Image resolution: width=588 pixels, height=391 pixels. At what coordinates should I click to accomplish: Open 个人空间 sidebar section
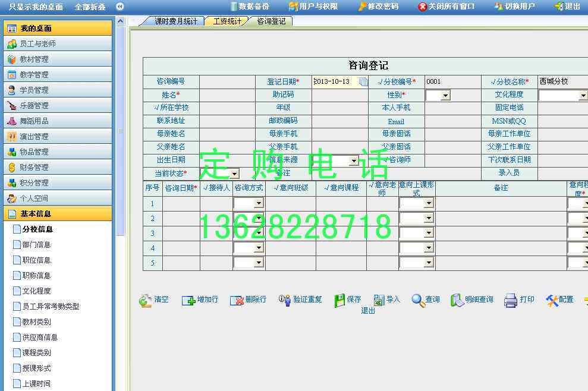click(x=58, y=198)
